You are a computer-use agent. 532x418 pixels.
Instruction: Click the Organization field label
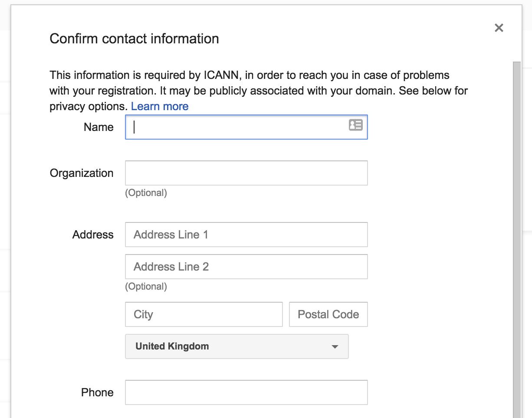[82, 173]
